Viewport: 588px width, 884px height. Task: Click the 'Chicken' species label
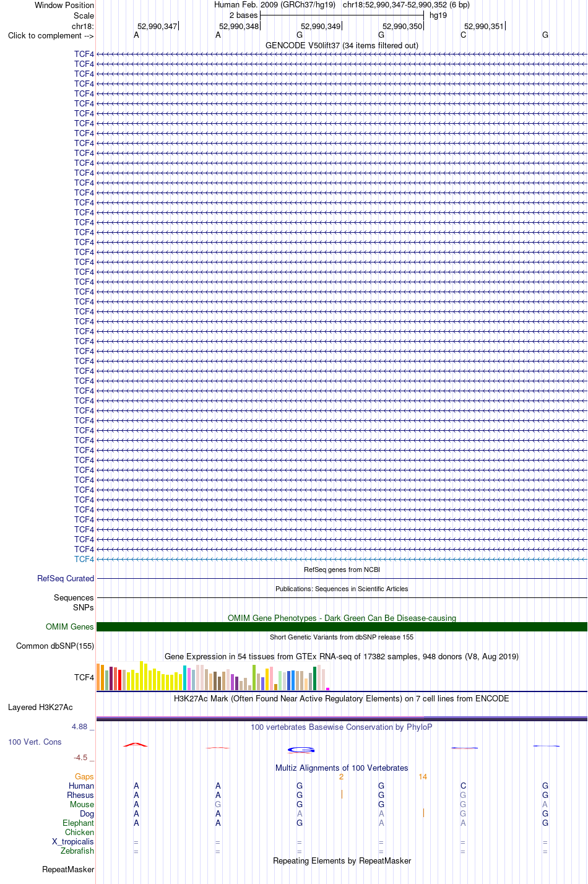[80, 833]
